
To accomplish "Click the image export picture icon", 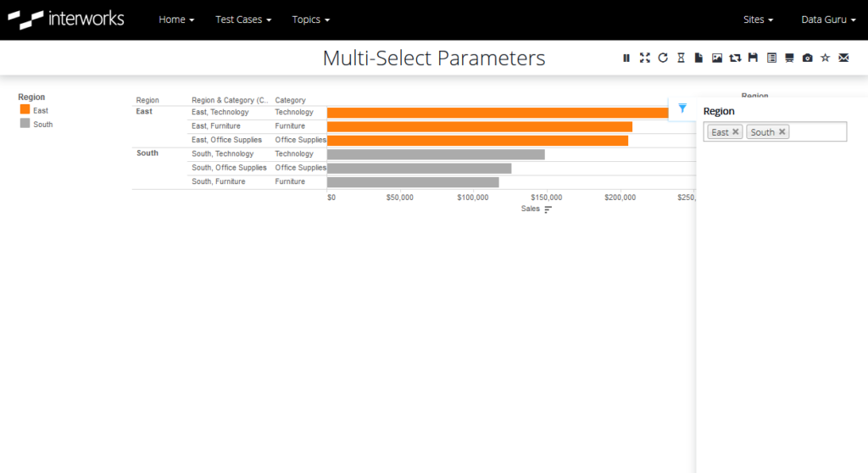I will coord(717,58).
